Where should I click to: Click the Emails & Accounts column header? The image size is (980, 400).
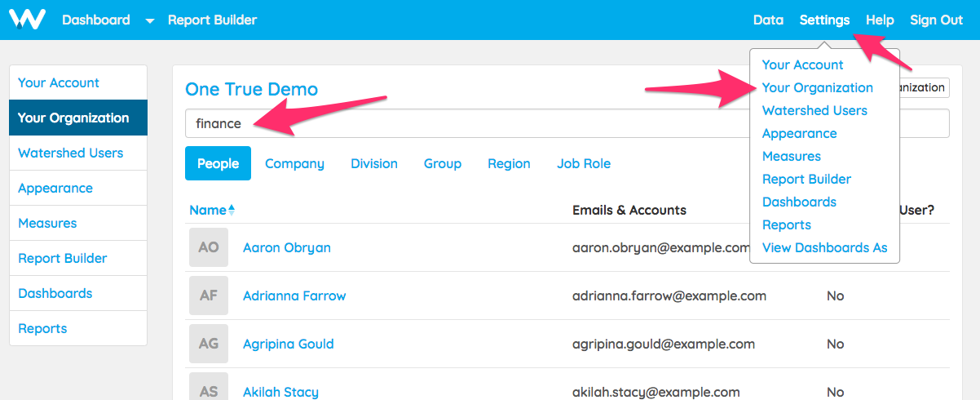[629, 210]
